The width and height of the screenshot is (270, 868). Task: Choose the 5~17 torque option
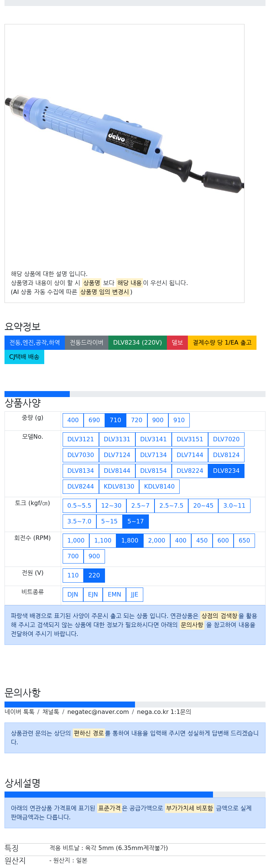tap(135, 522)
